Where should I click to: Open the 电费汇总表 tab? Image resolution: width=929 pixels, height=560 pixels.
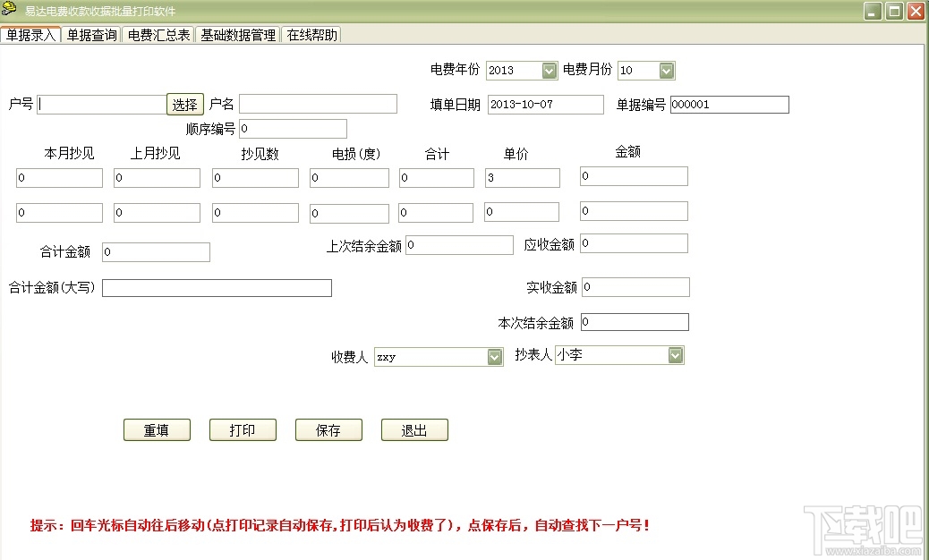click(x=158, y=35)
